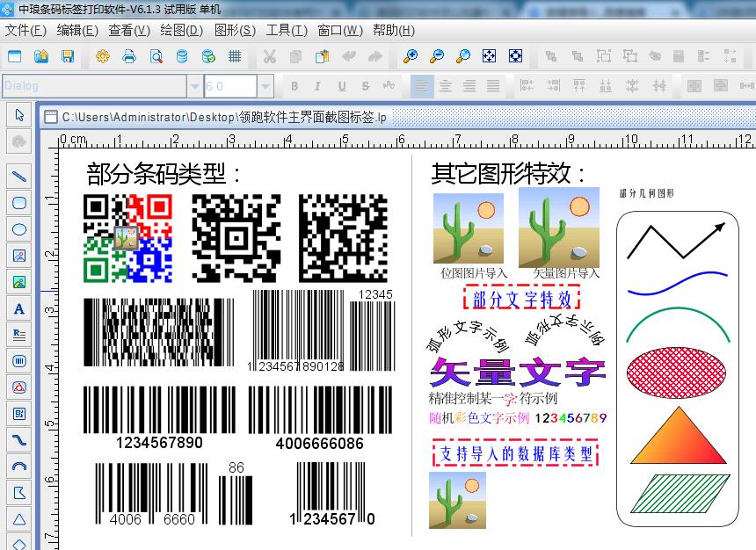Select the barcode drawing tool
Viewport: 756px width, 550px height.
tap(19, 361)
